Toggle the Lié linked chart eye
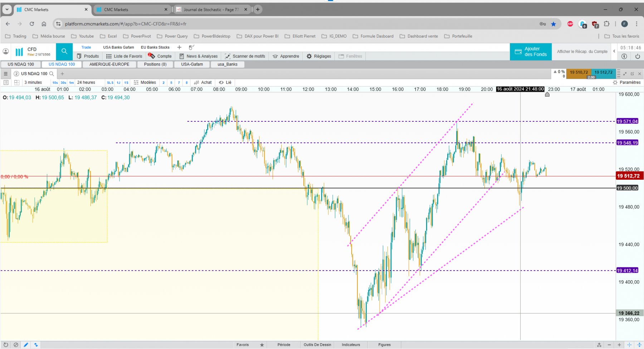The image size is (644, 349). (225, 82)
